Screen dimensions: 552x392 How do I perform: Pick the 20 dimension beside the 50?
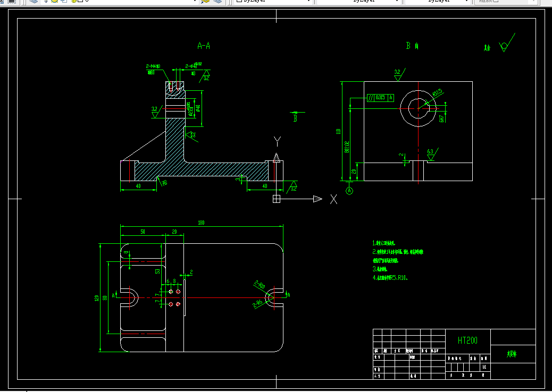point(174,232)
